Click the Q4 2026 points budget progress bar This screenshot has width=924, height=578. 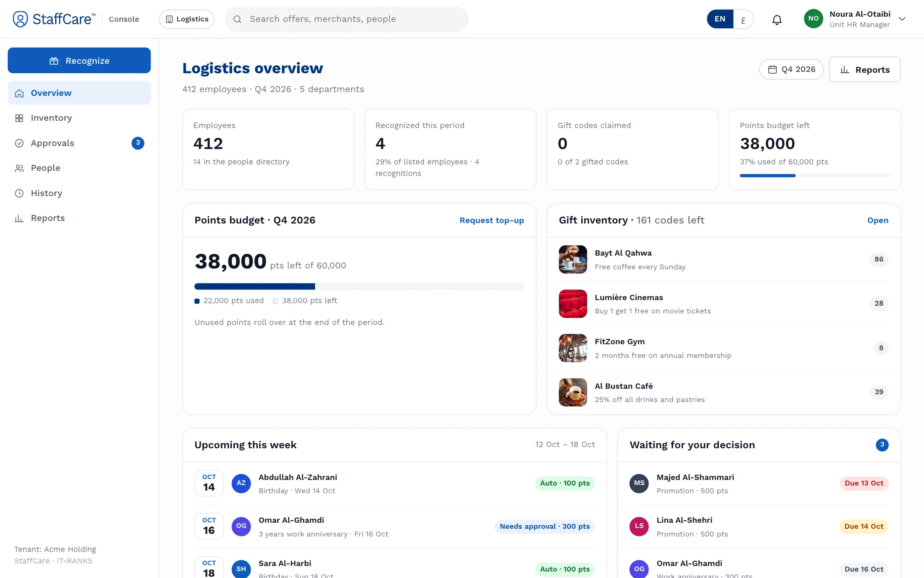359,286
